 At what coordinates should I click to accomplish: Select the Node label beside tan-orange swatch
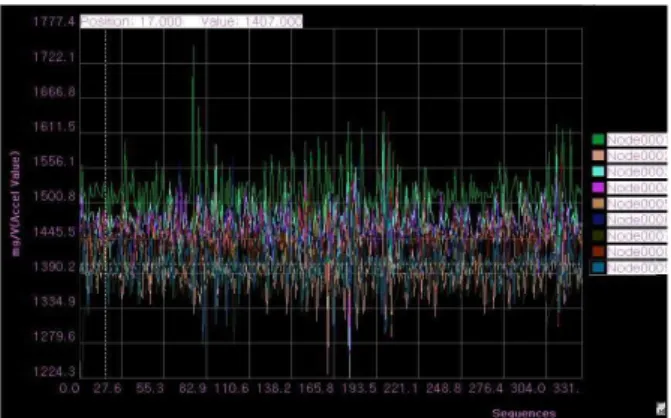click(x=637, y=204)
